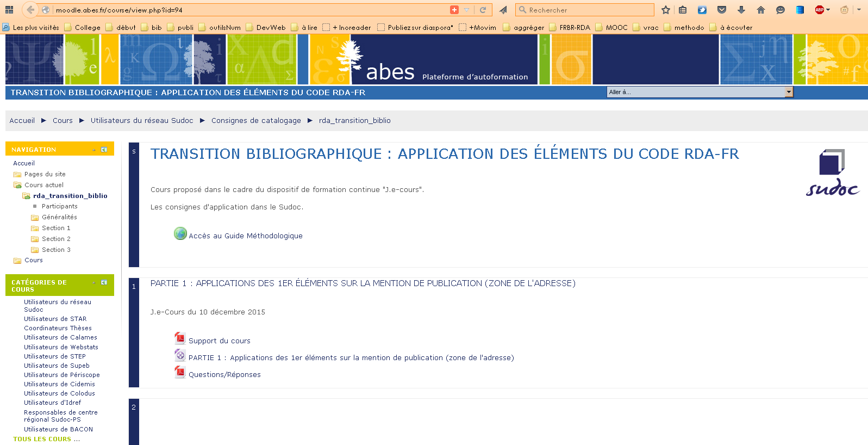Click the paper plane send icon

[503, 10]
